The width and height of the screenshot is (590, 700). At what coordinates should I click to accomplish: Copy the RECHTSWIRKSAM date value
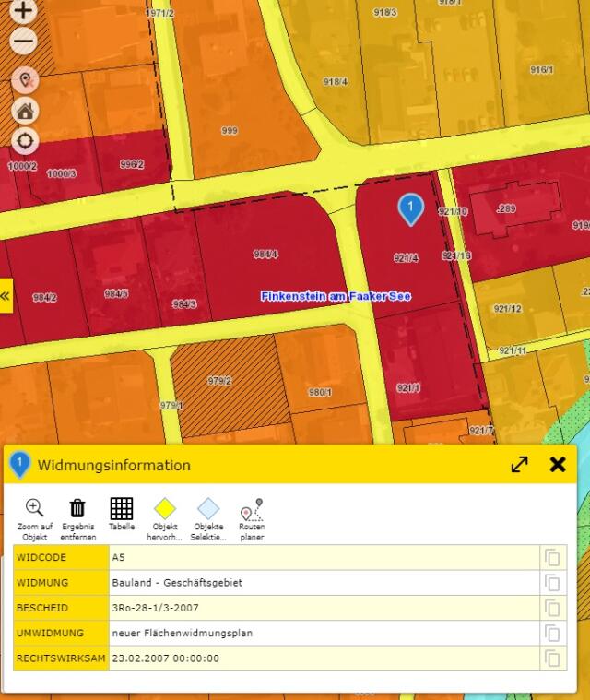552,658
